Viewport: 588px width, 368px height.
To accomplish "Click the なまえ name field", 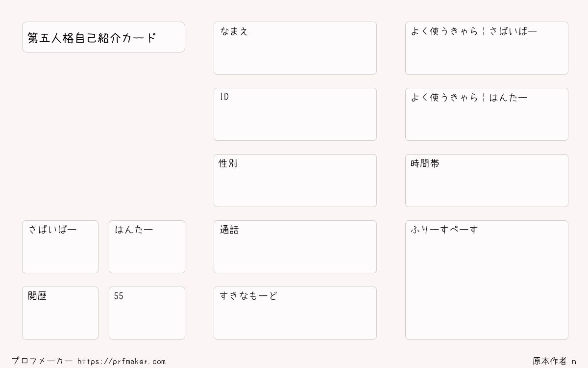I will click(x=295, y=48).
